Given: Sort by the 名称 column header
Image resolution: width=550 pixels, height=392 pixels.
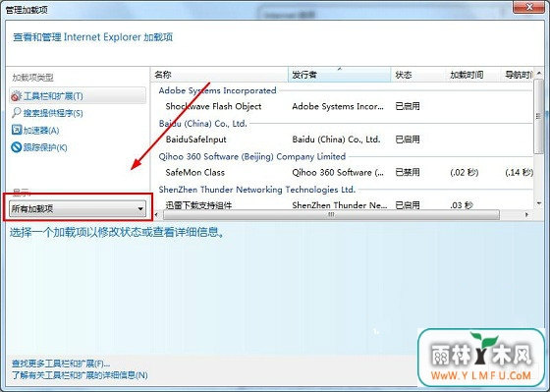Looking at the screenshot, I should point(220,75).
